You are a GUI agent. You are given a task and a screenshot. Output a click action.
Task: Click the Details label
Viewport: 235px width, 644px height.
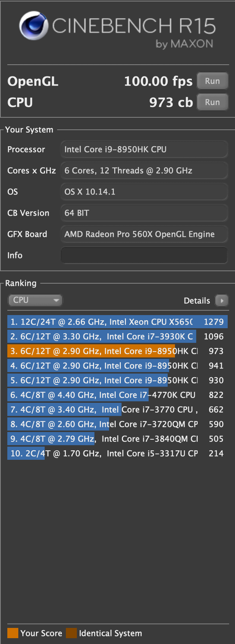[x=197, y=301]
